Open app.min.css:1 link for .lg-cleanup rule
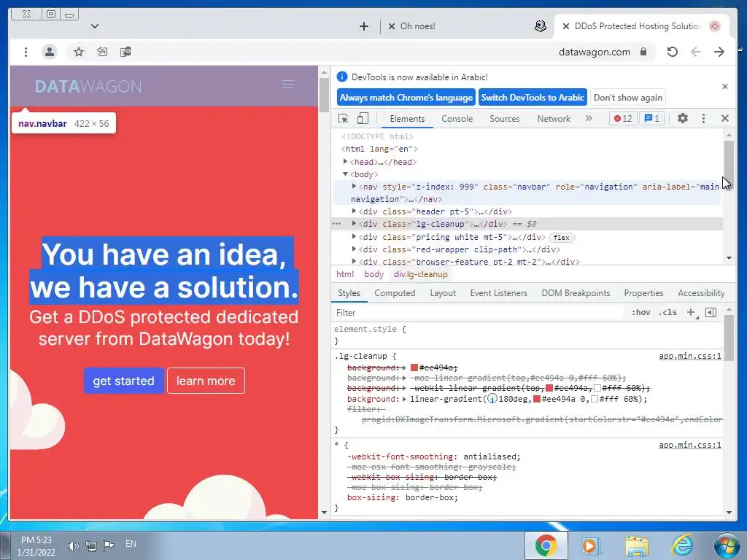 pyautogui.click(x=690, y=356)
